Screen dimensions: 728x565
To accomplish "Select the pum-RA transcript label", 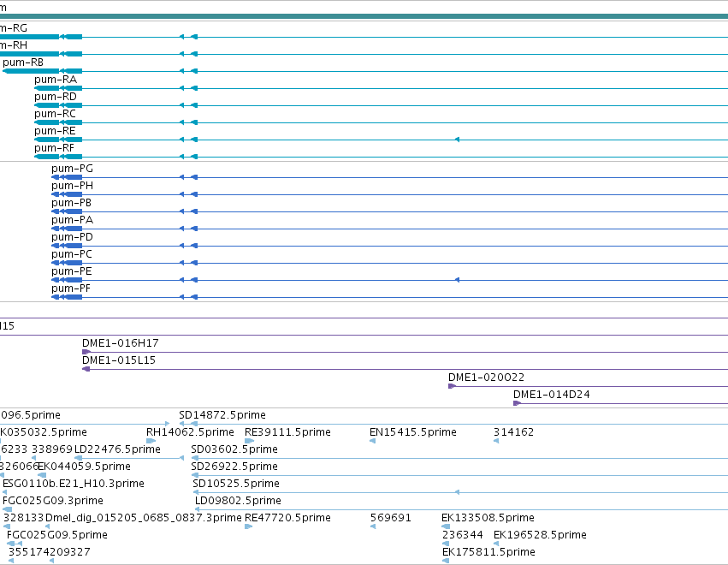I will point(56,80).
